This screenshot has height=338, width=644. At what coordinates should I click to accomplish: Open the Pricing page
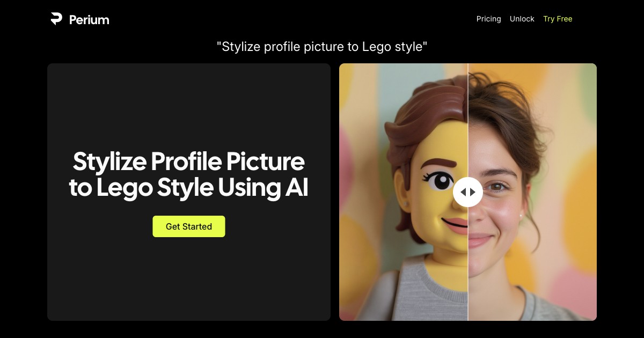(x=488, y=19)
